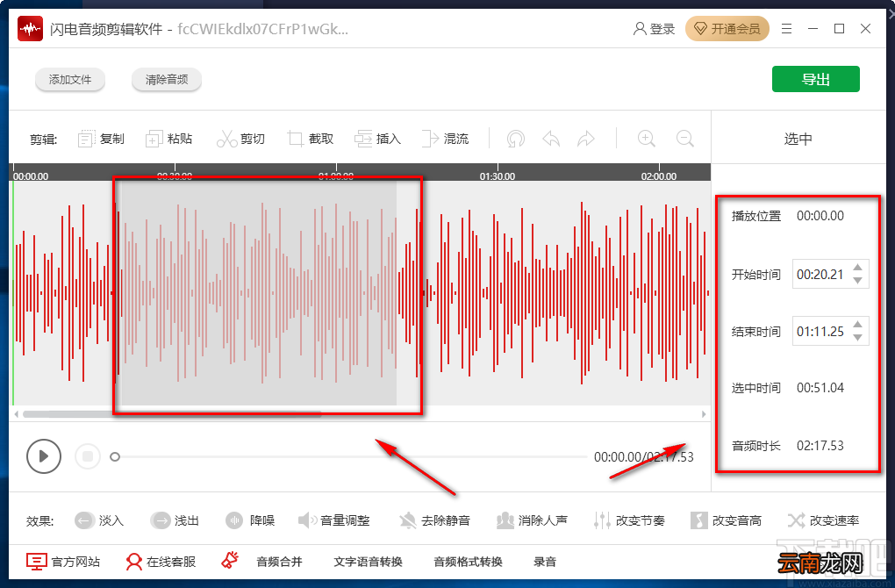Apply 消除人声 vocal removal effect
The width and height of the screenshot is (895, 588).
point(532,520)
